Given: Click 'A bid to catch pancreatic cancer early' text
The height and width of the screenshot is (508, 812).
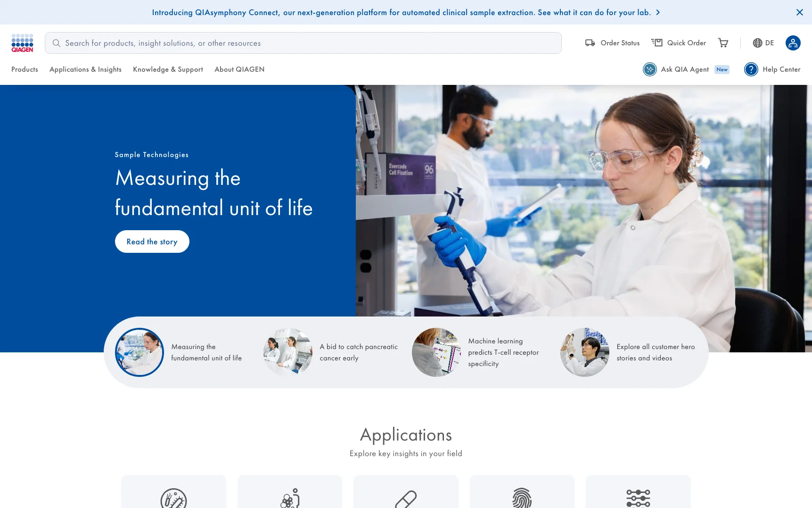Looking at the screenshot, I should (359, 352).
